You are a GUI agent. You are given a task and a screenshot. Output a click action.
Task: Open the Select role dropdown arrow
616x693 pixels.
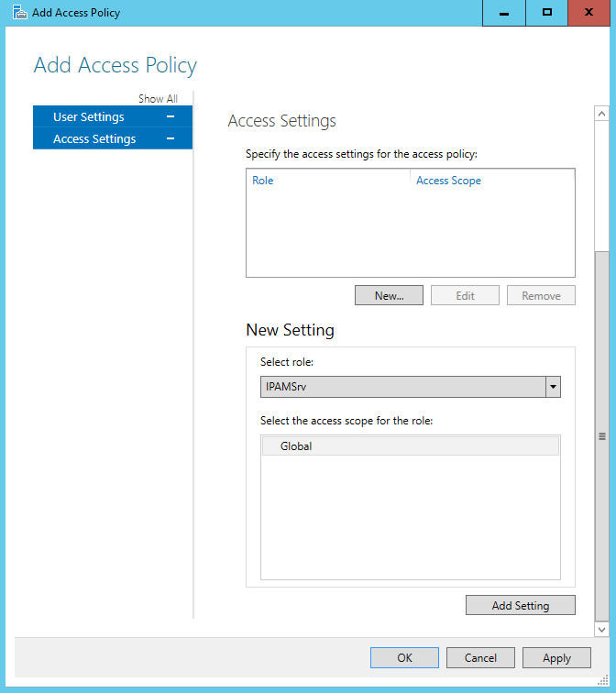point(553,387)
